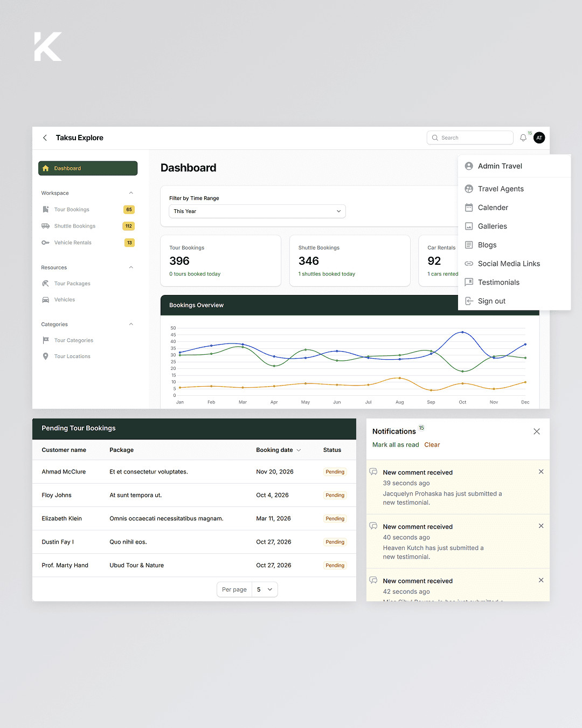Collapse the Resources sidebar section
Screen dimensions: 582x728
coord(131,267)
